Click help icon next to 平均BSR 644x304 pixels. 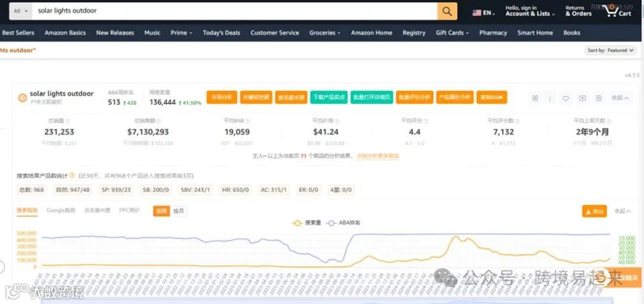point(247,121)
